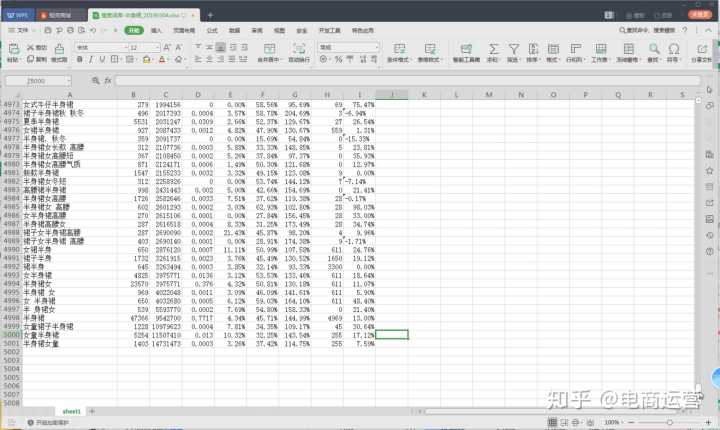Click the Cut scissors icon

click(31, 47)
